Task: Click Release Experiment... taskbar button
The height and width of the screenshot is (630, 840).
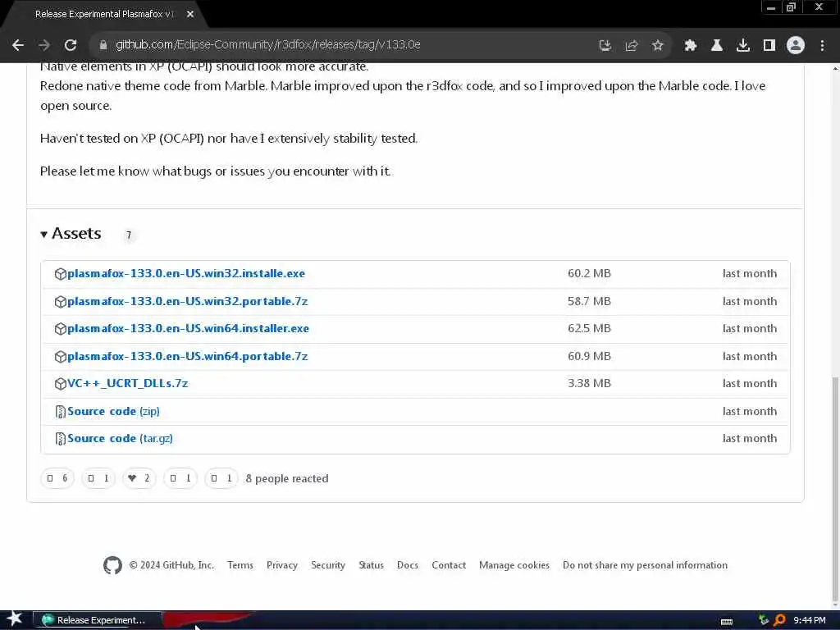Action: tap(98, 620)
